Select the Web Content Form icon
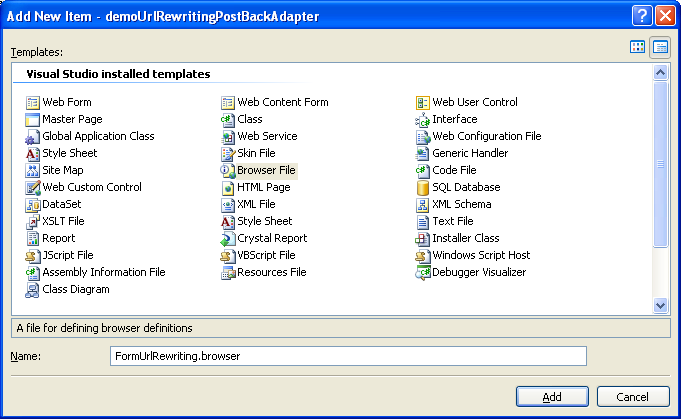The image size is (681, 419). pos(228,102)
